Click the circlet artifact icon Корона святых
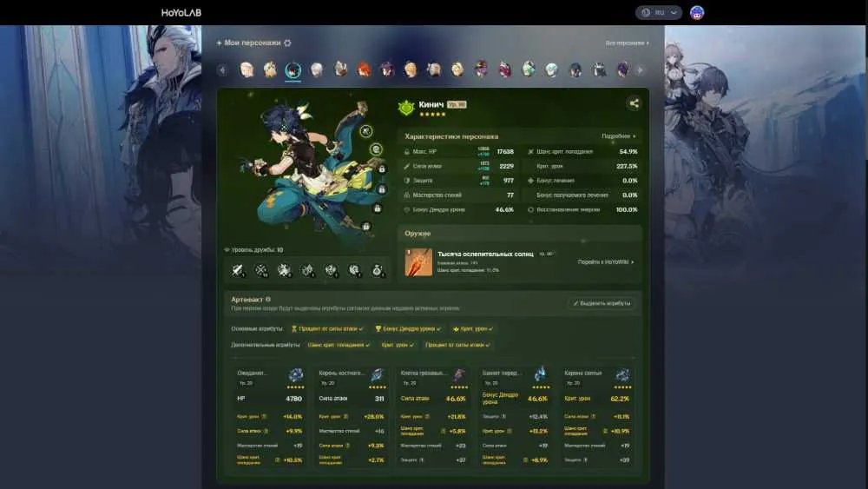This screenshot has height=489, width=868. 622,375
